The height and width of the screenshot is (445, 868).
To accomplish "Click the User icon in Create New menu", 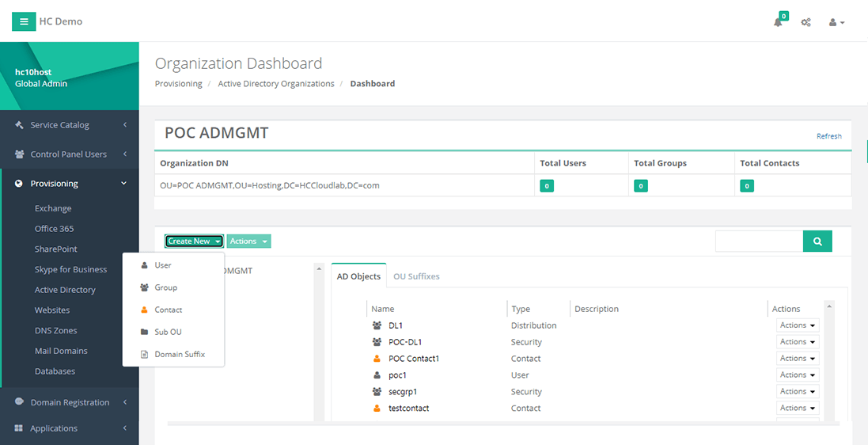I will tap(145, 265).
